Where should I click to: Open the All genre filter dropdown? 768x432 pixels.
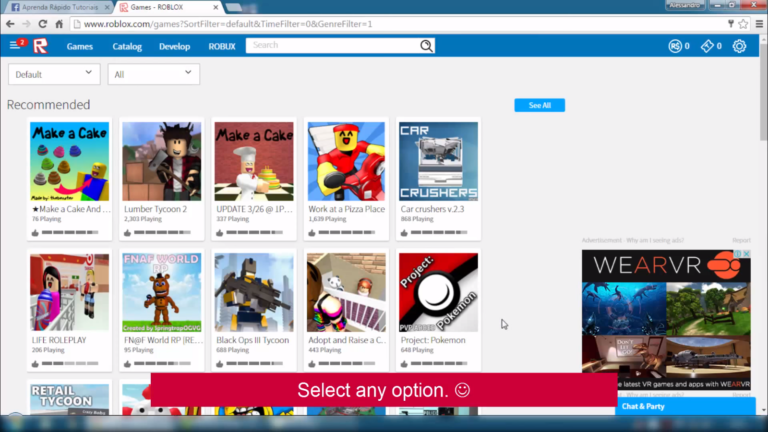pos(154,74)
